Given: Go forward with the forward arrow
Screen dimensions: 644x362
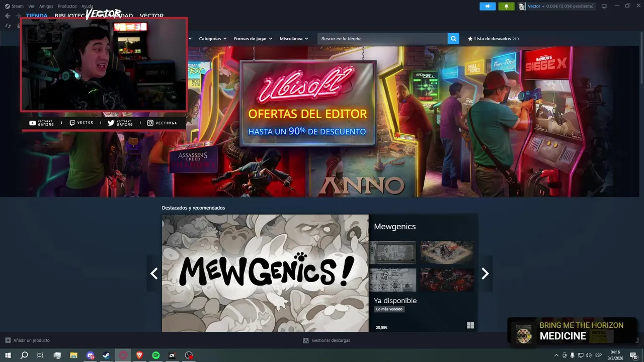Looking at the screenshot, I should pos(19,16).
